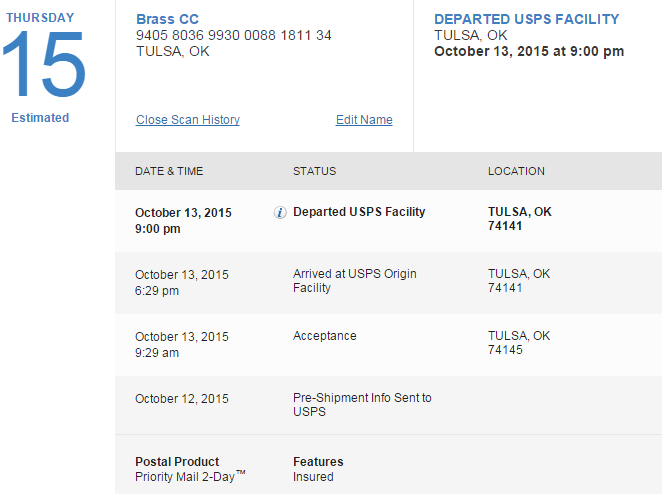
Task: Click the Arrived at USPS Origin Facility entry
Action: [355, 281]
